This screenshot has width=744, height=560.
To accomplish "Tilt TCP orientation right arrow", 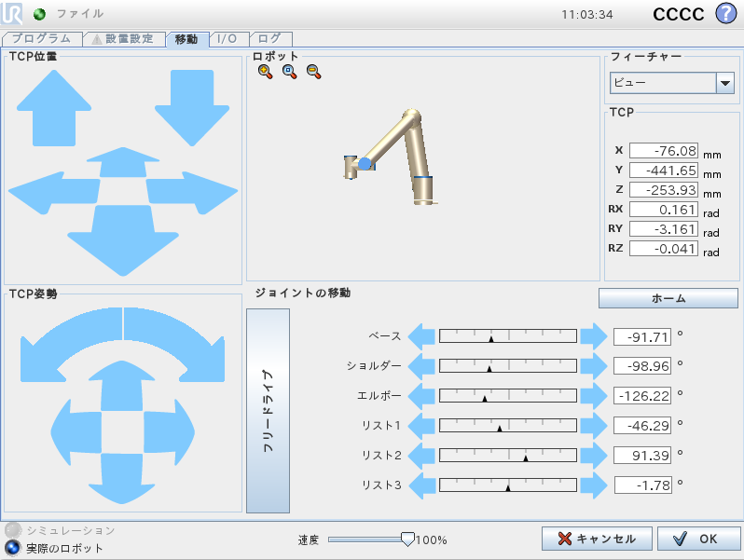I will [169, 432].
